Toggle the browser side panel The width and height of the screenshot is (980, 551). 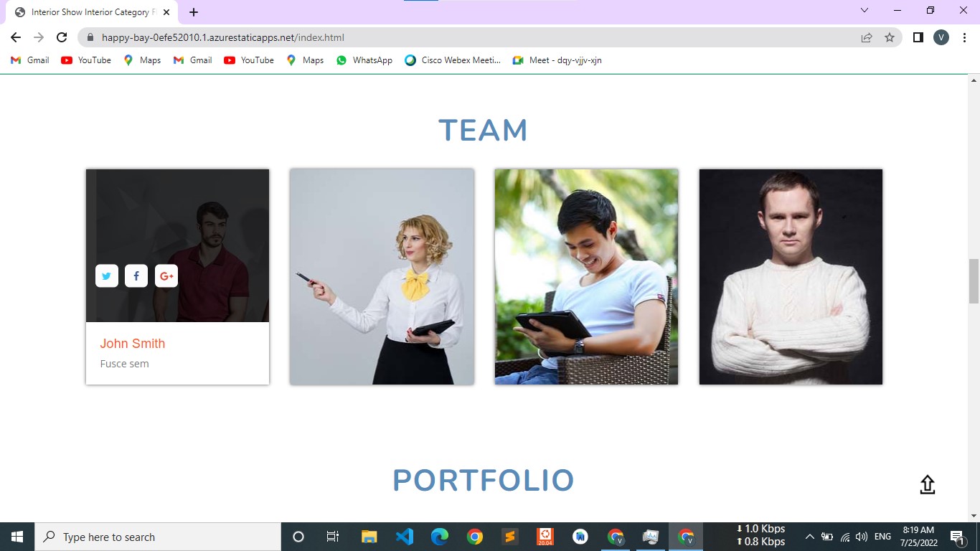(x=918, y=37)
